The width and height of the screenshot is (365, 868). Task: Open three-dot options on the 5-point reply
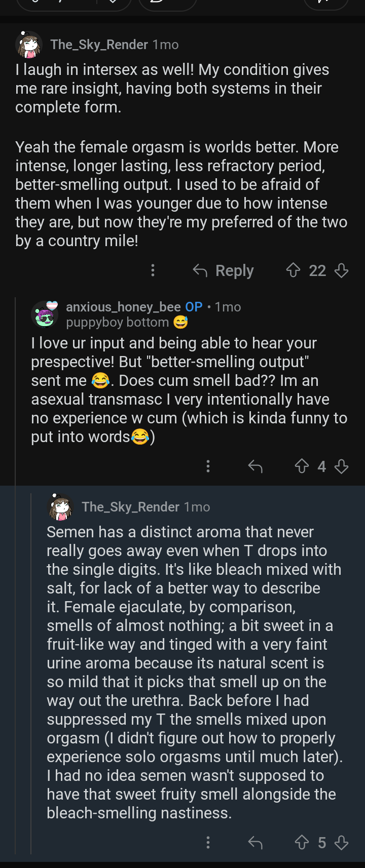(208, 842)
